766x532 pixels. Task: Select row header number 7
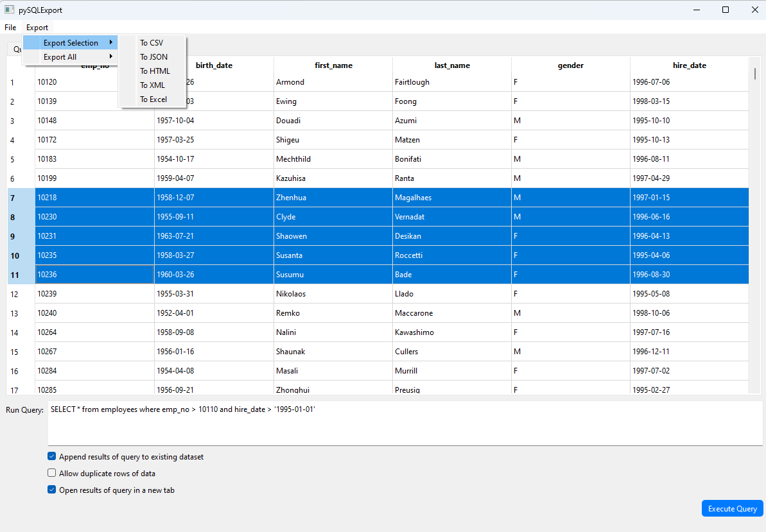pyautogui.click(x=21, y=198)
